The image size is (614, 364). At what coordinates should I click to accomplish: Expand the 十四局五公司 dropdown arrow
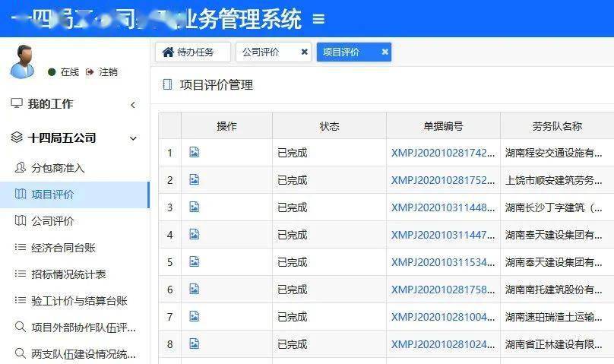pyautogui.click(x=133, y=138)
